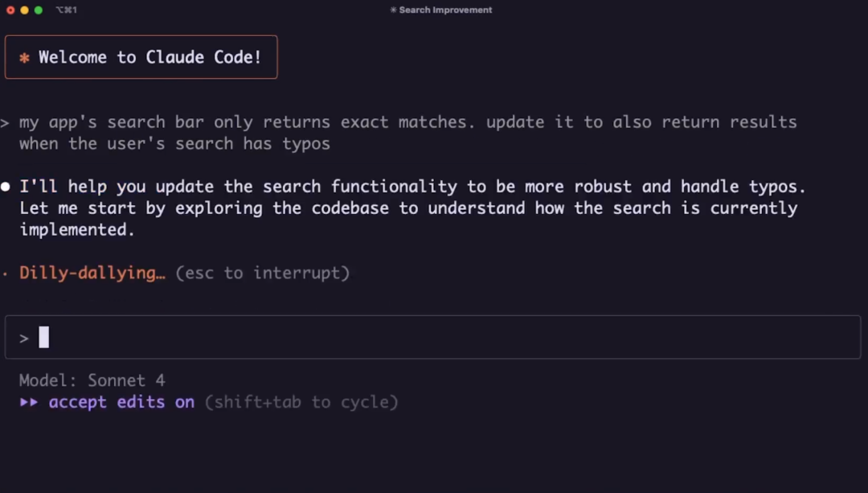The width and height of the screenshot is (868, 493).
Task: Click the orange spinner dot before Dilly-dallying
Action: tap(5, 273)
